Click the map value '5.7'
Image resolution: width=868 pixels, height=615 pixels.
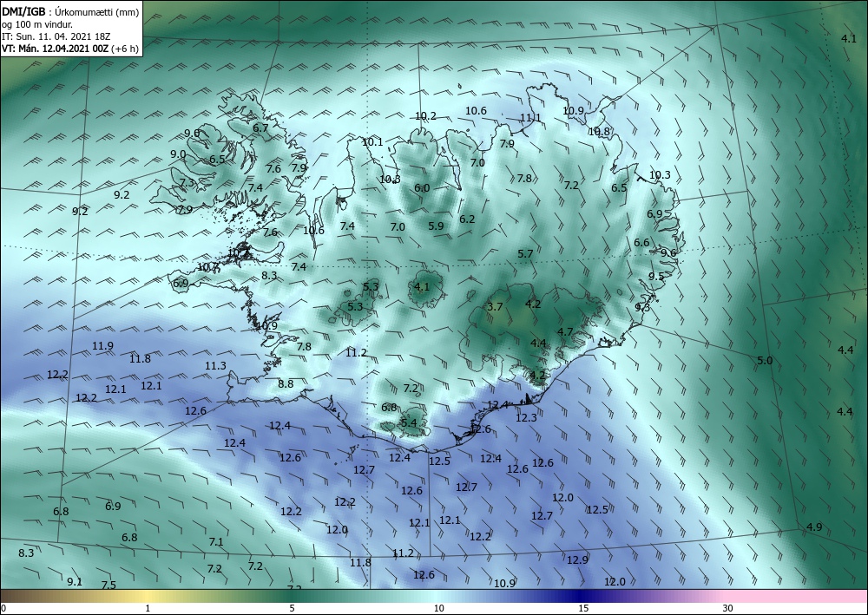click(x=525, y=254)
